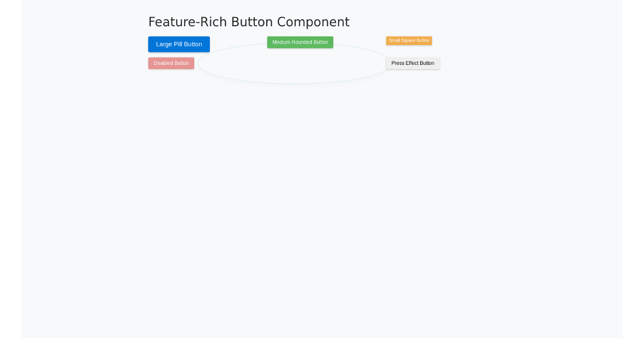
Task: Click the topmost green button
Action: coord(300,42)
